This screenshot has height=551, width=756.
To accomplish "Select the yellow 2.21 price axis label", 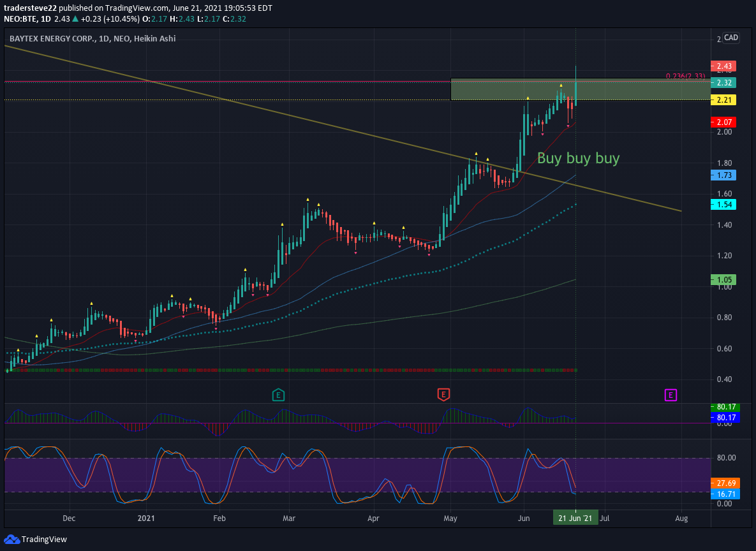I will (723, 99).
